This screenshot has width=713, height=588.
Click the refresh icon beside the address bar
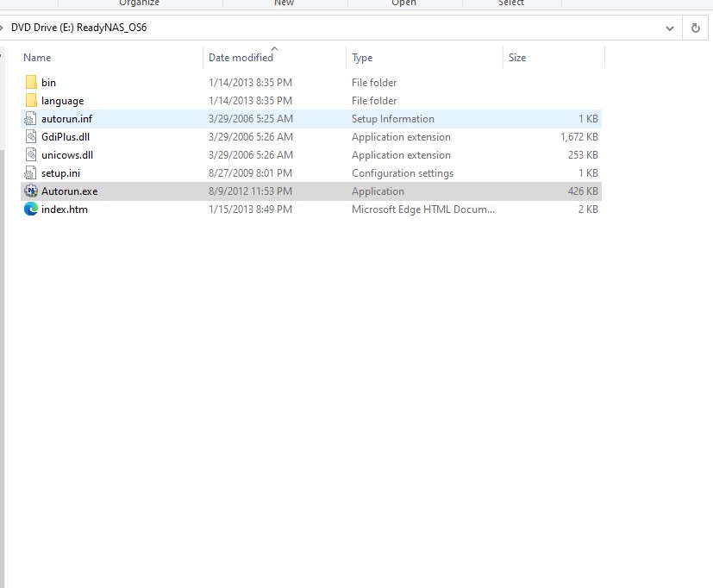(696, 27)
